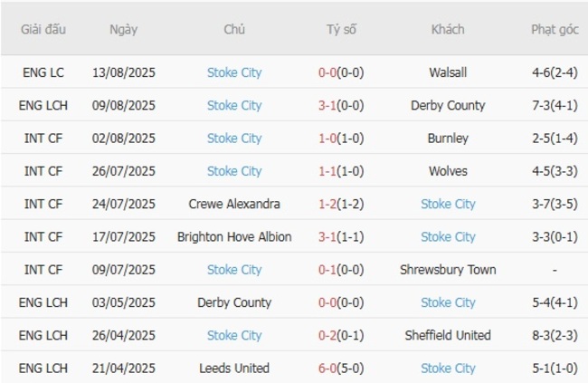The height and width of the screenshot is (383, 588).
Task: Click the 6-0 score for Leeds match
Action: (x=327, y=369)
